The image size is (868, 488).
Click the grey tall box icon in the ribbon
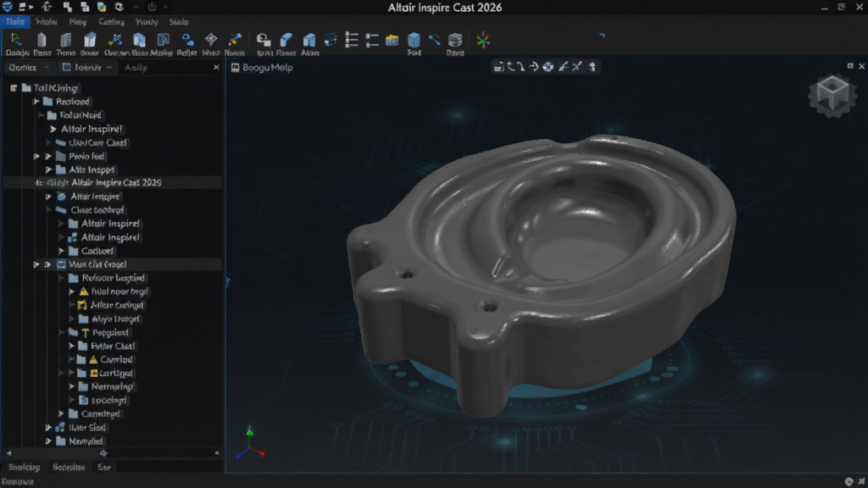click(x=42, y=40)
